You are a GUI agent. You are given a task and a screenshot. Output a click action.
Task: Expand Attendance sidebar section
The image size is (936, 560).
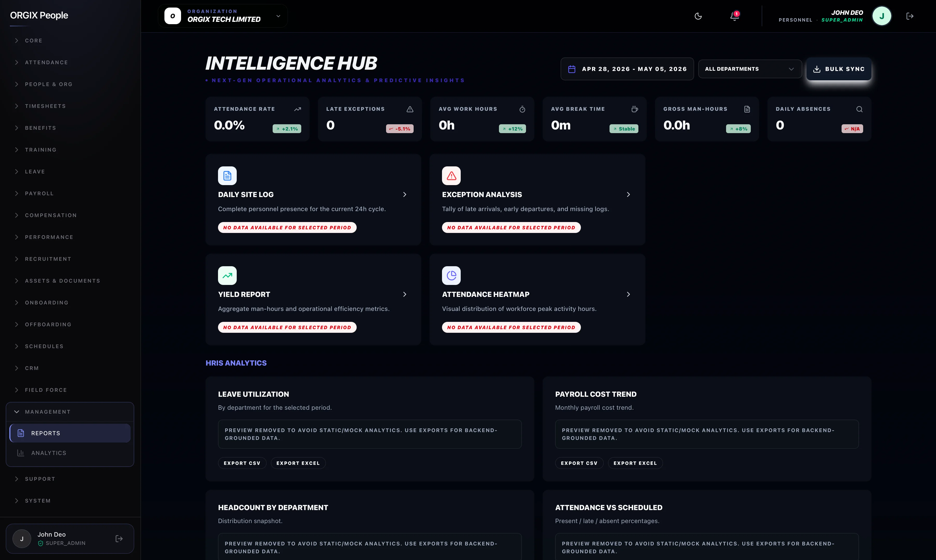click(70, 62)
